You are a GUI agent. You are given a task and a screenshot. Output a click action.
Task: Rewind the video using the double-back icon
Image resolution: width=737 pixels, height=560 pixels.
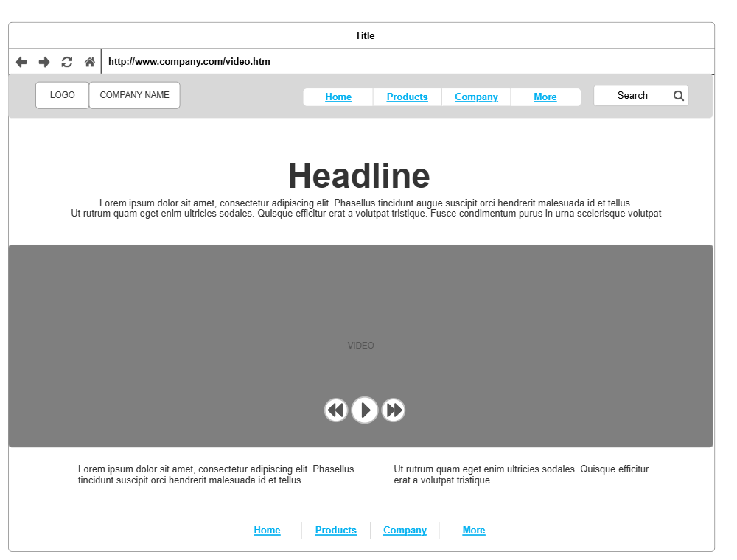336,410
